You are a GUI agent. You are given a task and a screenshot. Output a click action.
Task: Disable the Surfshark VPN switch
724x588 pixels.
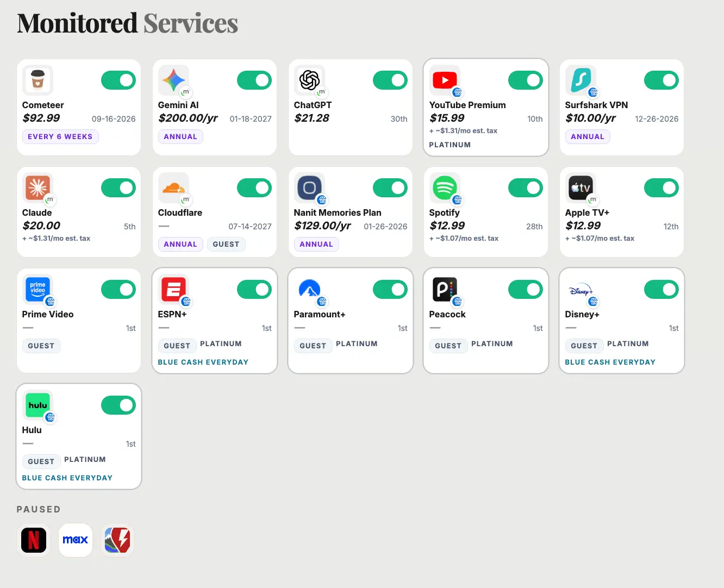pyautogui.click(x=661, y=80)
